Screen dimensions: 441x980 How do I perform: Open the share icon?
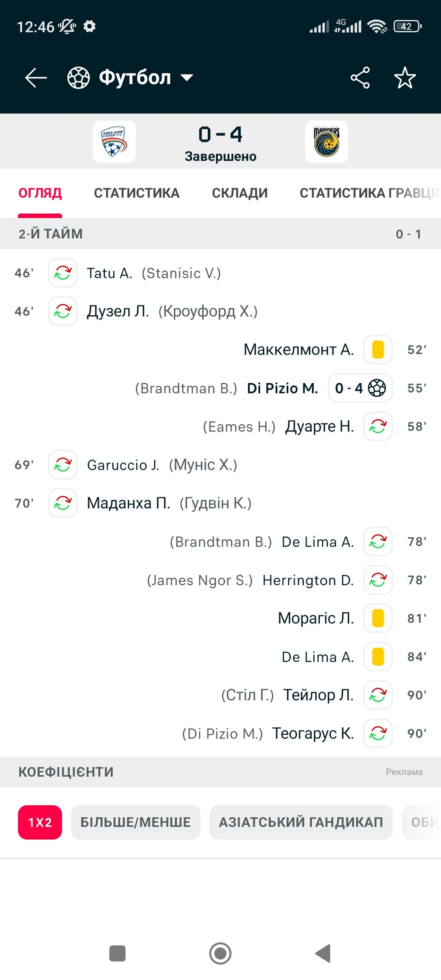coord(360,78)
